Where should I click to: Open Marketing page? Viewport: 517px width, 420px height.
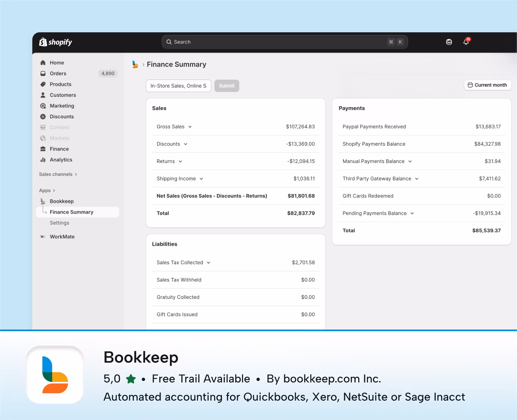pyautogui.click(x=62, y=106)
